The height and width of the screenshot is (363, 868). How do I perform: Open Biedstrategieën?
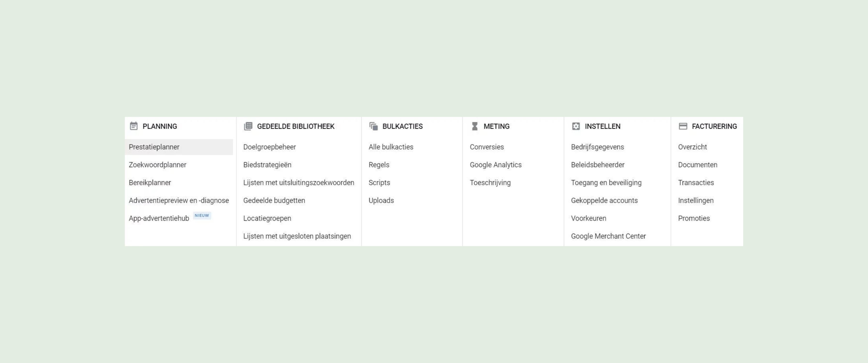coord(267,165)
